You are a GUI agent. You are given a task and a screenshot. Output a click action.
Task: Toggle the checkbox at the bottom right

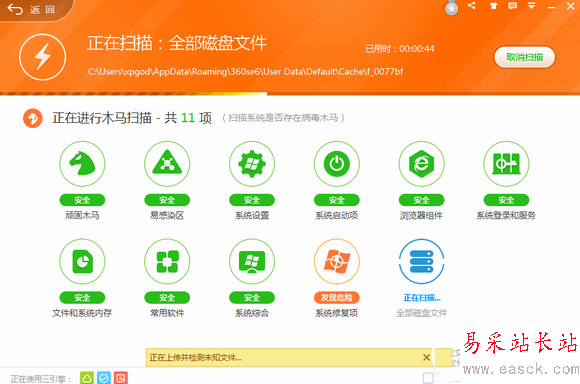[x=428, y=378]
